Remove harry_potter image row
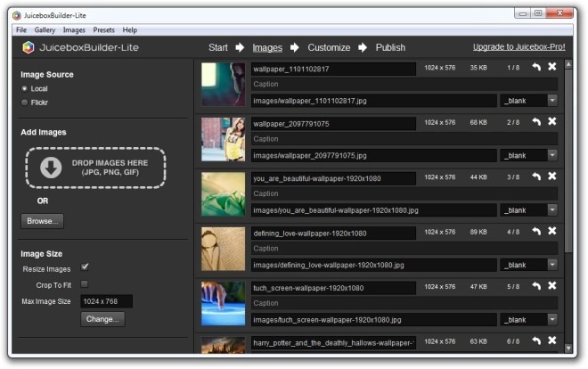 (552, 340)
